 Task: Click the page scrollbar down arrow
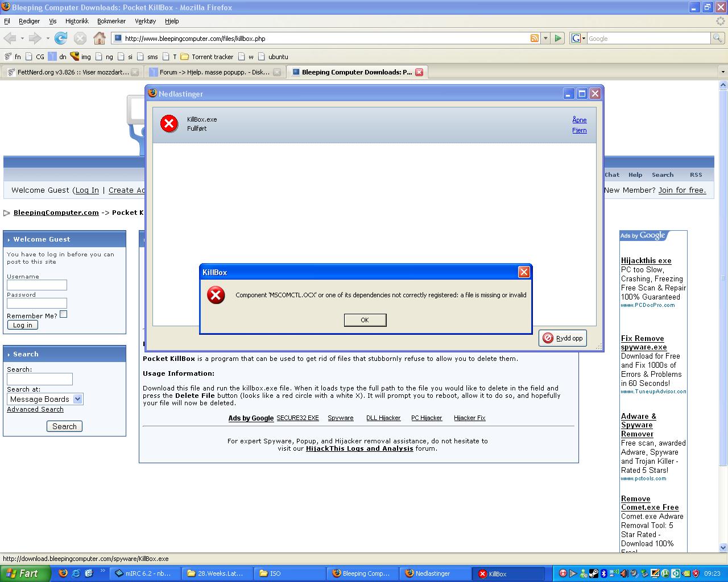tap(723, 548)
